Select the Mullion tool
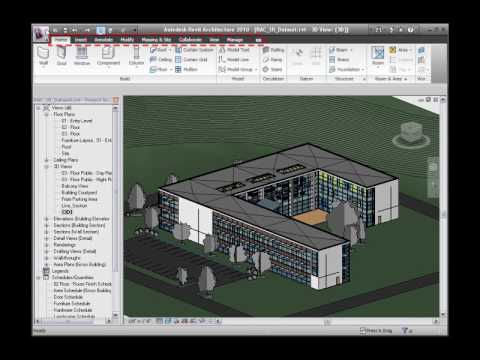 pyautogui.click(x=187, y=69)
